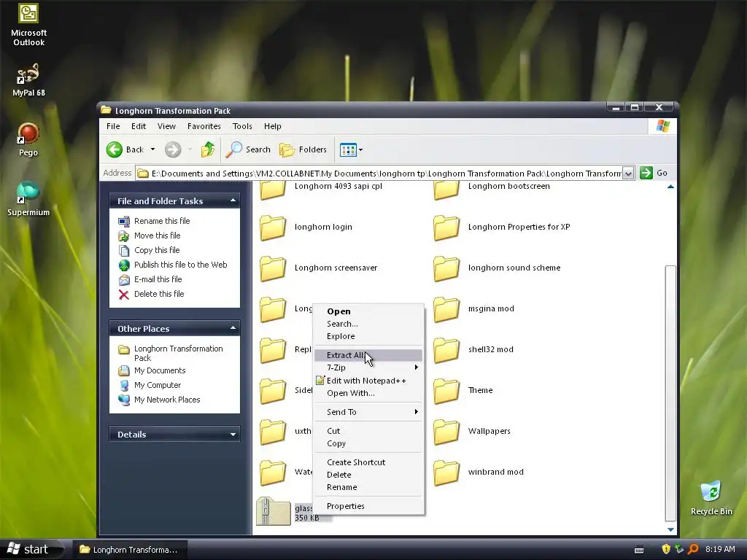Choose Search... in the context menu
Image resolution: width=747 pixels, height=560 pixels.
(368, 324)
